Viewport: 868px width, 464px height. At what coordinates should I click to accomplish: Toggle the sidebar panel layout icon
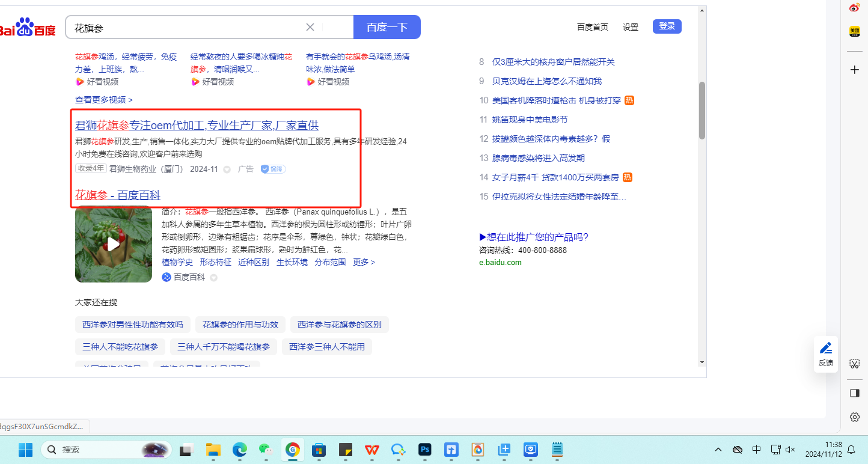tap(854, 392)
